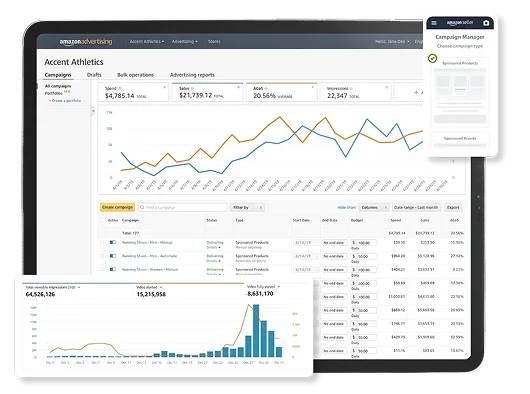
Task: Sort the table by Spend column header
Action: coord(395,220)
